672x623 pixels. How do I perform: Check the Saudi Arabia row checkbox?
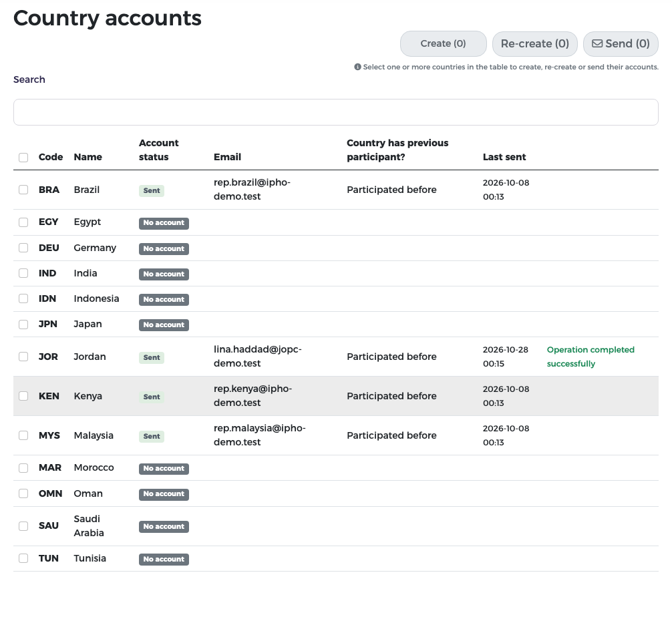click(x=23, y=526)
